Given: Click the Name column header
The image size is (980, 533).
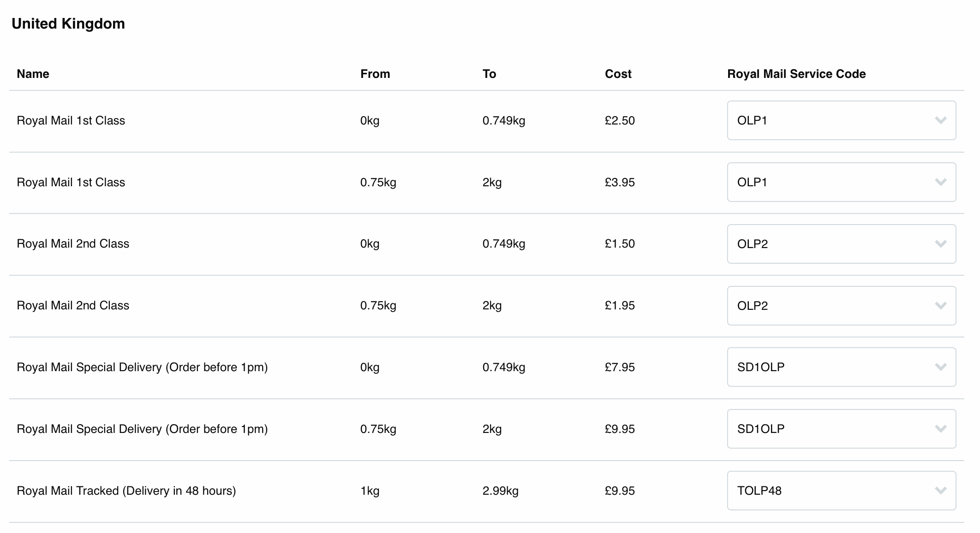Looking at the screenshot, I should [x=33, y=74].
